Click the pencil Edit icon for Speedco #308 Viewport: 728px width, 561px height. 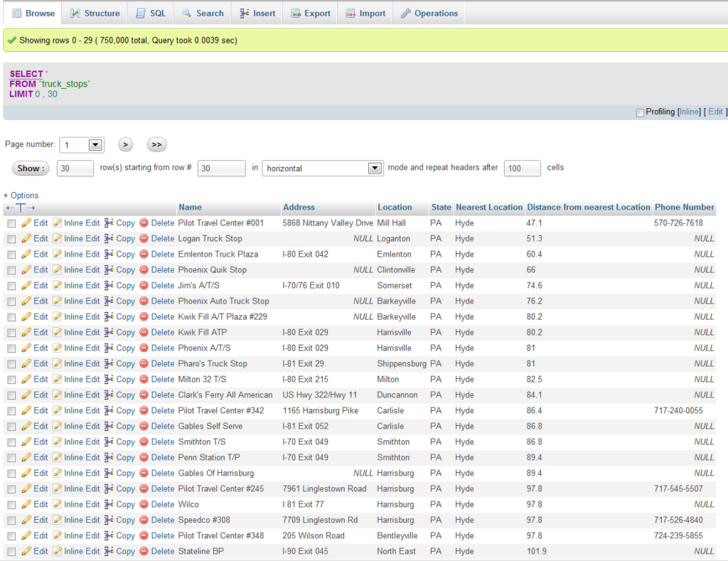click(26, 520)
